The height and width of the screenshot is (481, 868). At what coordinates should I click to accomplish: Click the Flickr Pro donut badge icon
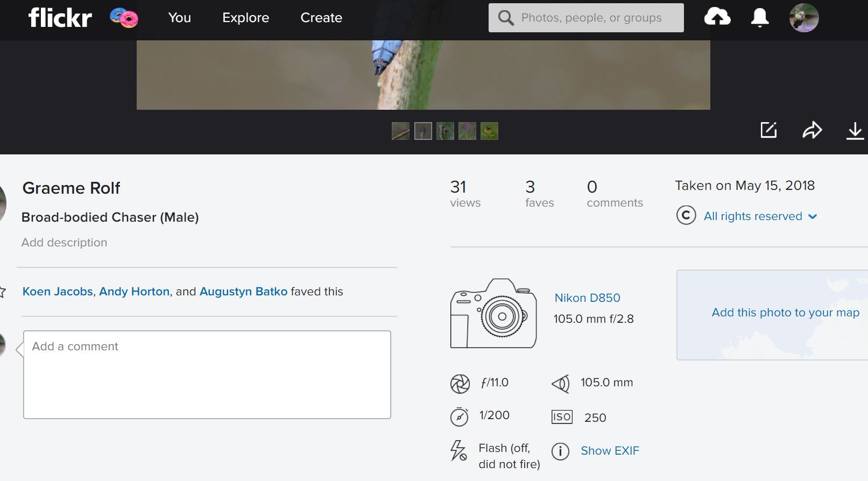tap(124, 18)
